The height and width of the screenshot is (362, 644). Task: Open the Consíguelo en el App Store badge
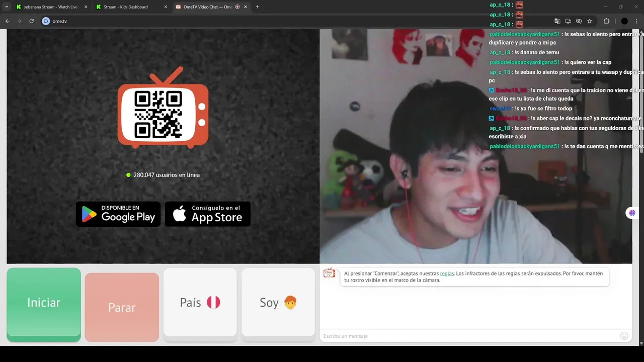click(x=208, y=214)
